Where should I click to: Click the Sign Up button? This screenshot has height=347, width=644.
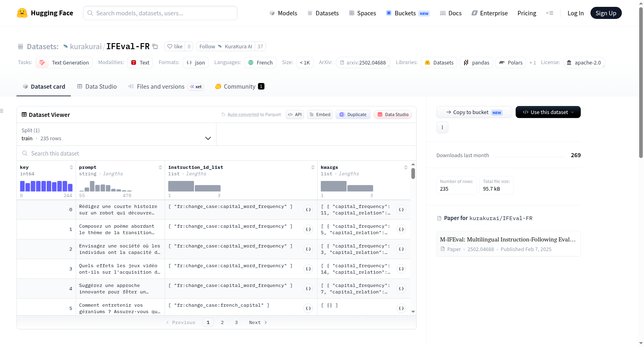(606, 13)
